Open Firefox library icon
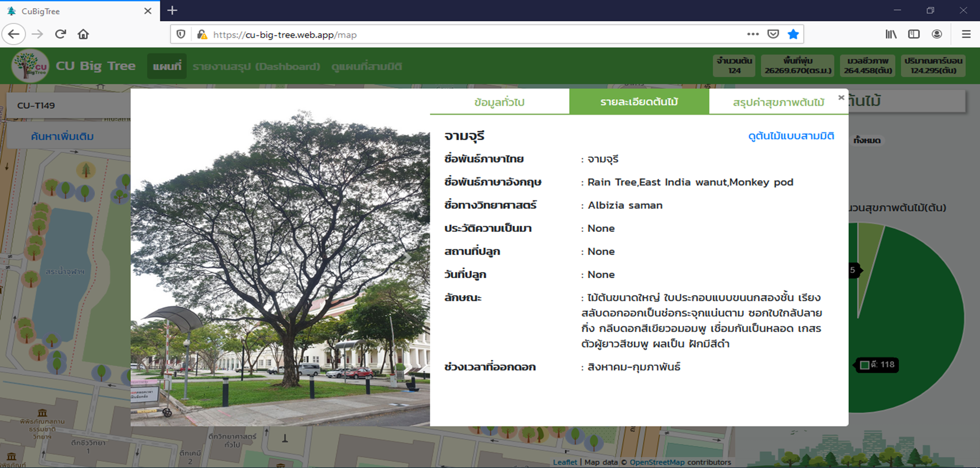This screenshot has width=980, height=468. pos(890,34)
